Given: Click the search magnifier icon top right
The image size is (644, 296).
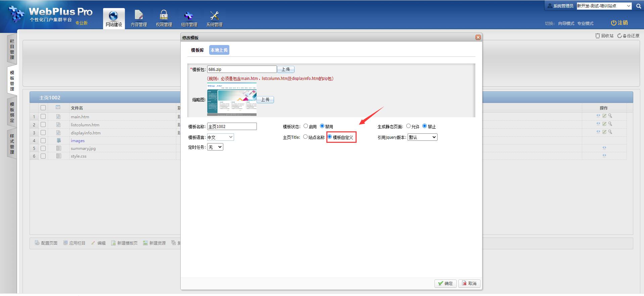Looking at the screenshot, I should click(x=638, y=6).
